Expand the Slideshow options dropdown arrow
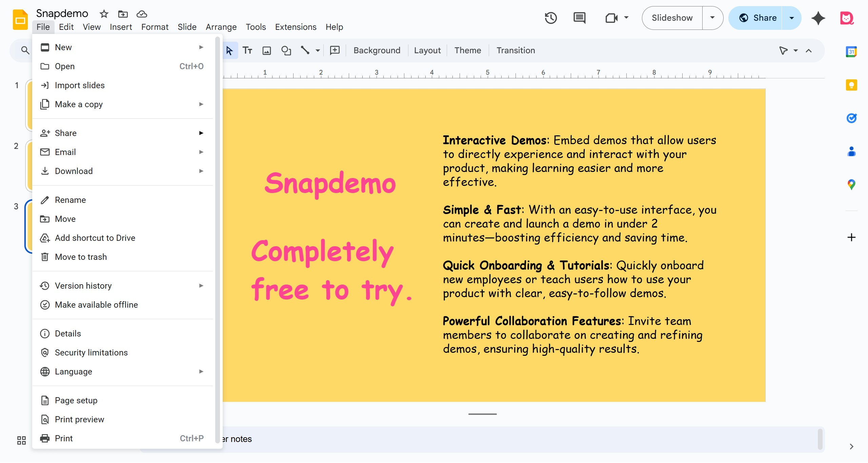Viewport: 868px width, 463px height. (712, 18)
